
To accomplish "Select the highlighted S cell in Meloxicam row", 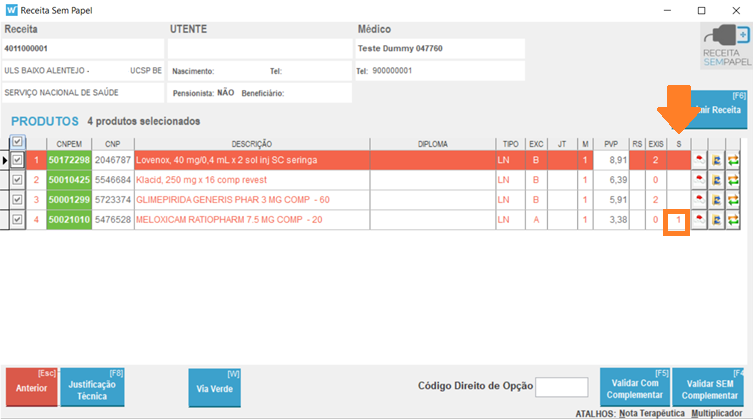I will pyautogui.click(x=678, y=220).
